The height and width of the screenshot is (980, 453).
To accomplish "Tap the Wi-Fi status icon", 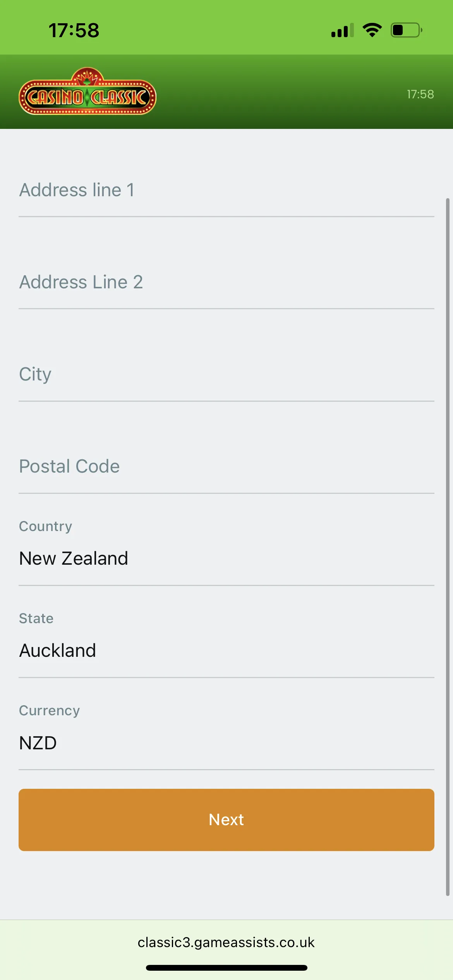I will click(372, 30).
